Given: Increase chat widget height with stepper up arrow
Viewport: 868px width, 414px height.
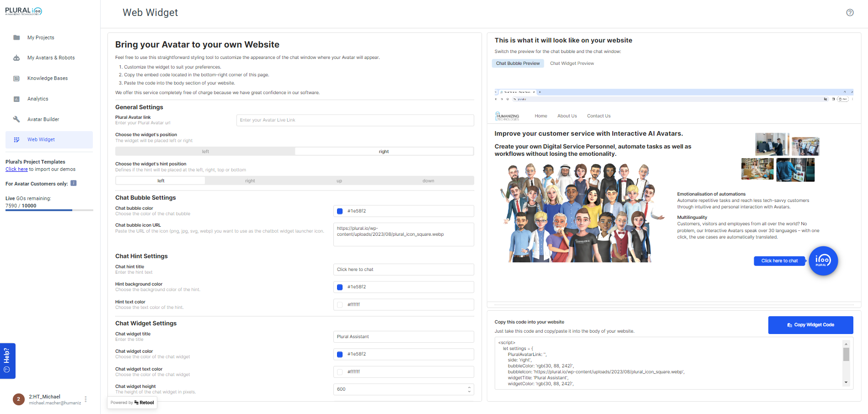Looking at the screenshot, I should 469,387.
